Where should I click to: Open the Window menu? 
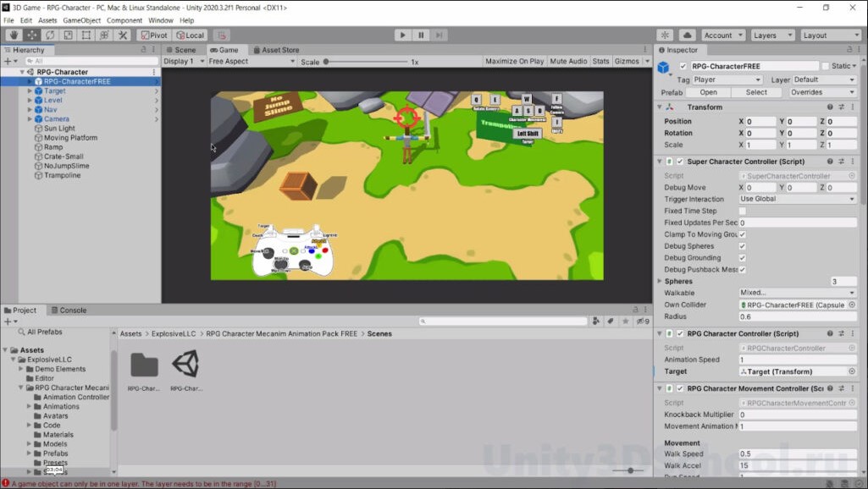(161, 20)
